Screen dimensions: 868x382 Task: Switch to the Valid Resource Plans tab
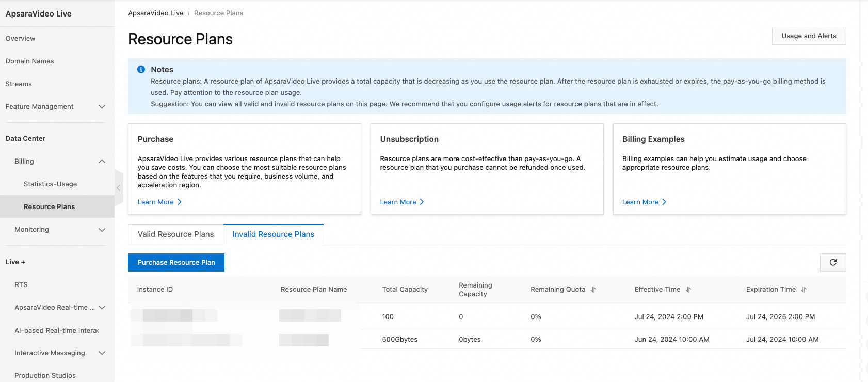pyautogui.click(x=175, y=234)
